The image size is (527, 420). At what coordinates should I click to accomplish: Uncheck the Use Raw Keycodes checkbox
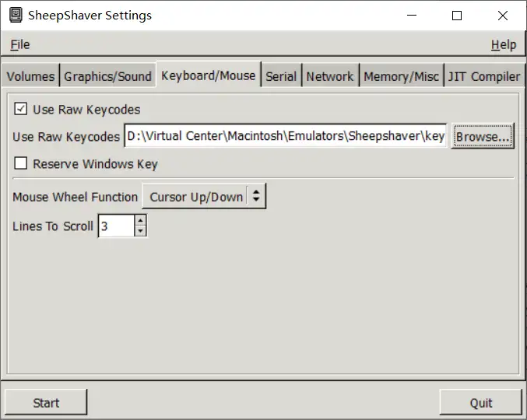point(20,109)
